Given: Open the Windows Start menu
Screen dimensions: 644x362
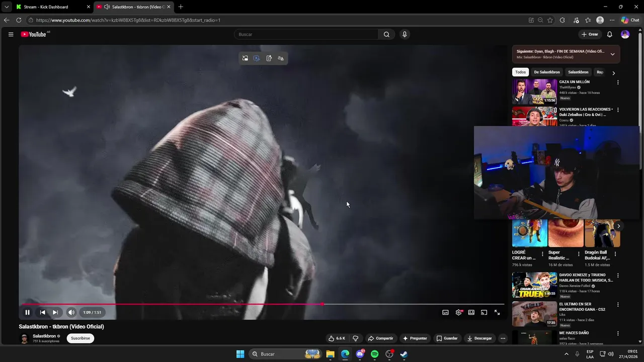Looking at the screenshot, I should click(240, 354).
